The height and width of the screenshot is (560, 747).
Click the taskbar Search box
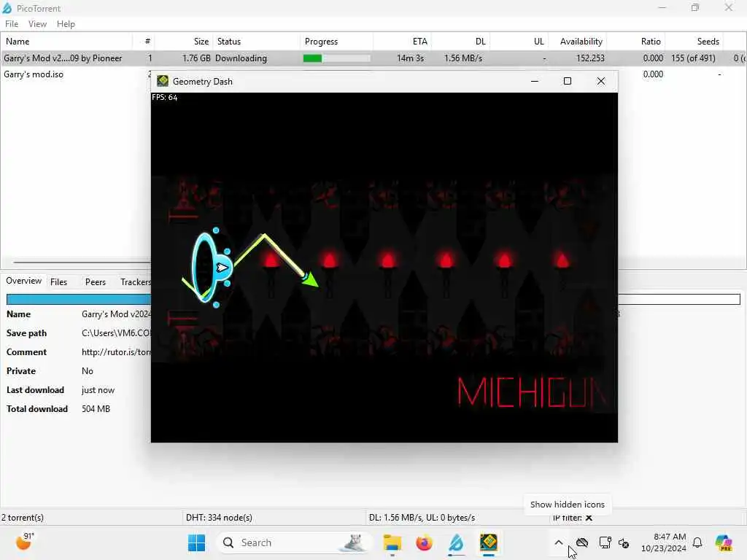(x=295, y=542)
